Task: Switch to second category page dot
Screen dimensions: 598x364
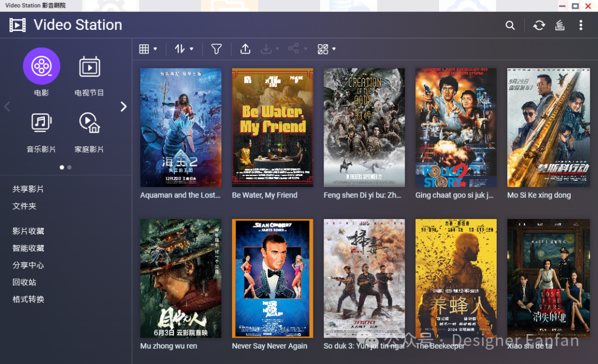Action: 69,167
